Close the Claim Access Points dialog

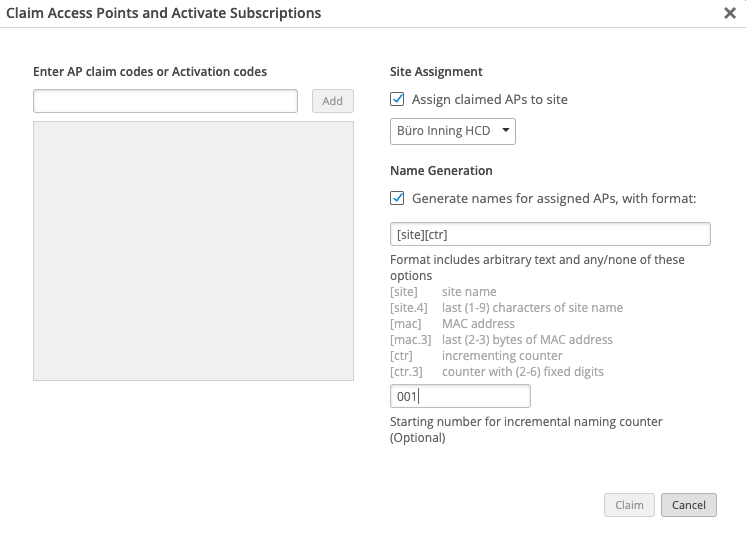pos(729,14)
